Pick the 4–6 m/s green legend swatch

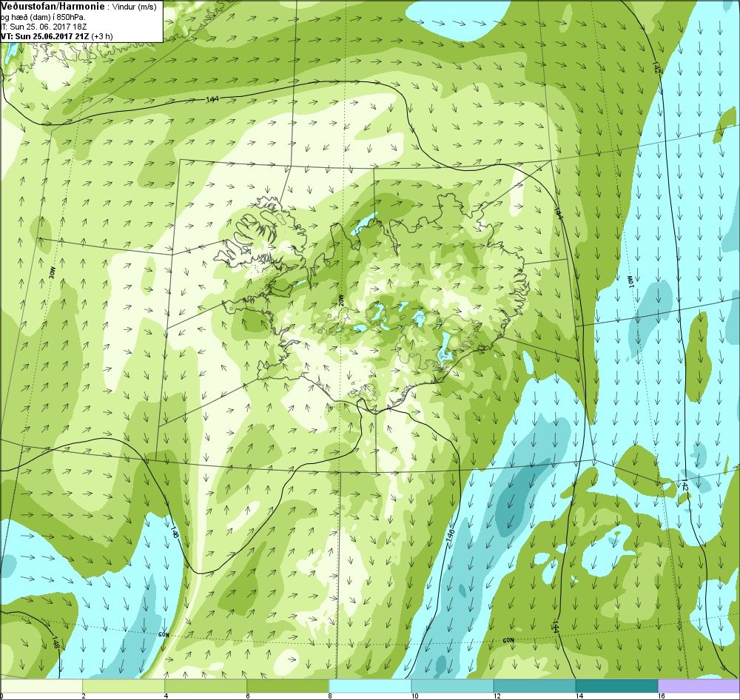(206, 685)
